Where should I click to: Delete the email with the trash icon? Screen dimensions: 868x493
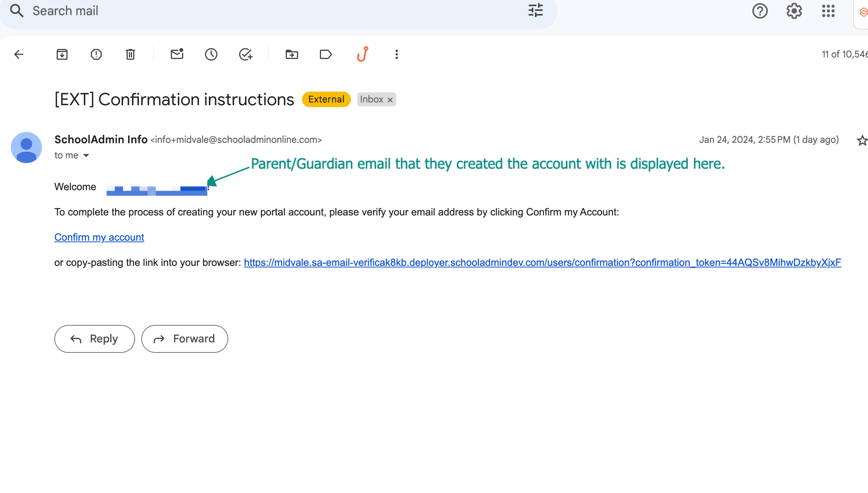(x=130, y=54)
